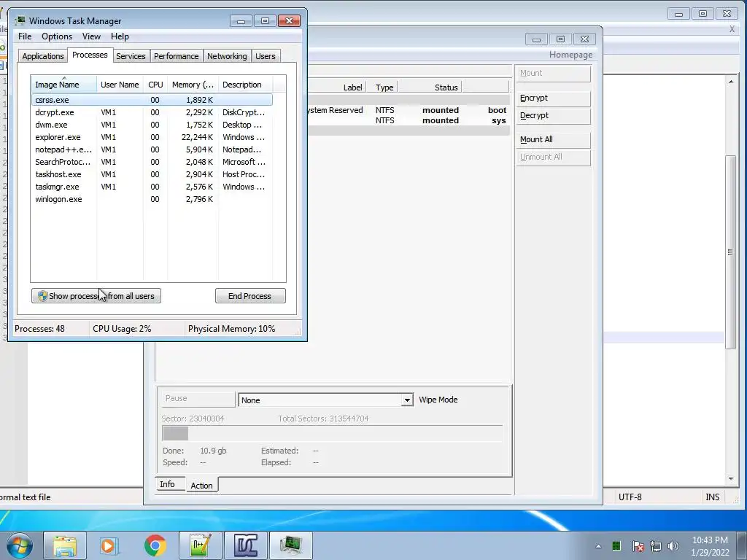Viewport: 747px width, 560px height.
Task: Open the Wipe Mode dropdown showing None
Action: [x=325, y=400]
